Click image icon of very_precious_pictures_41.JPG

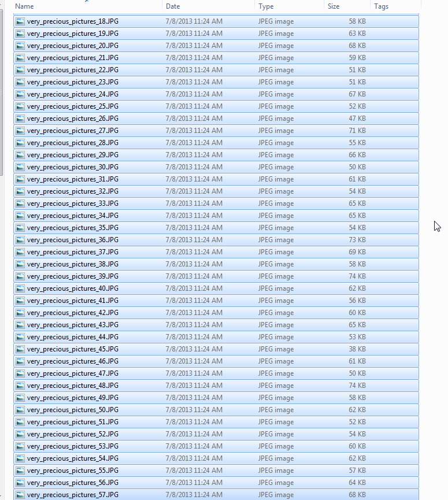20,301
